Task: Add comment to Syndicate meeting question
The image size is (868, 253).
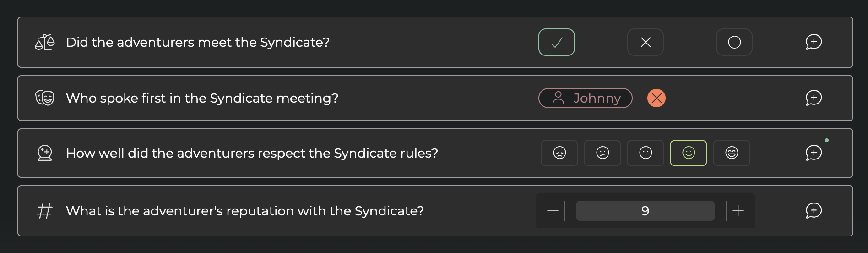Action: point(814,42)
